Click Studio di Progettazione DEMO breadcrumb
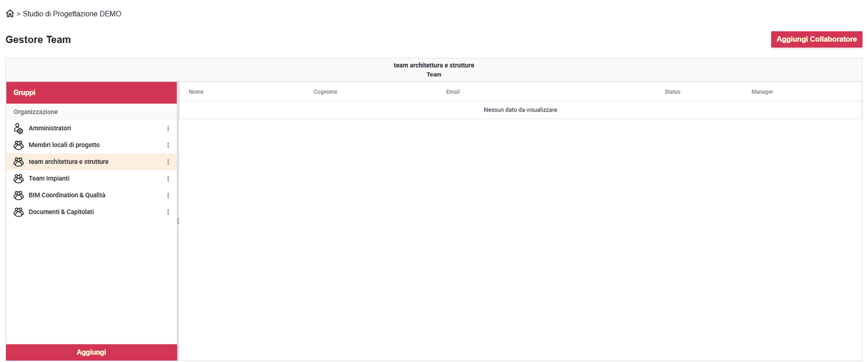868x362 pixels. 72,14
